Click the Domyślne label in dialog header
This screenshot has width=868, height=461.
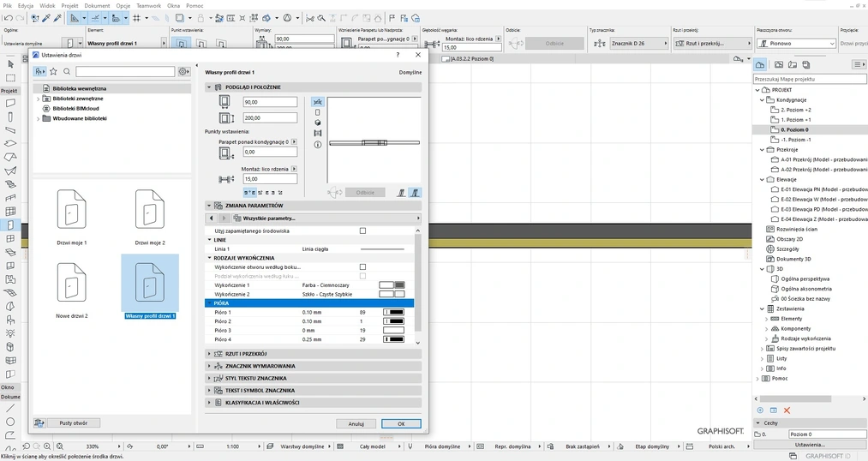coord(410,73)
